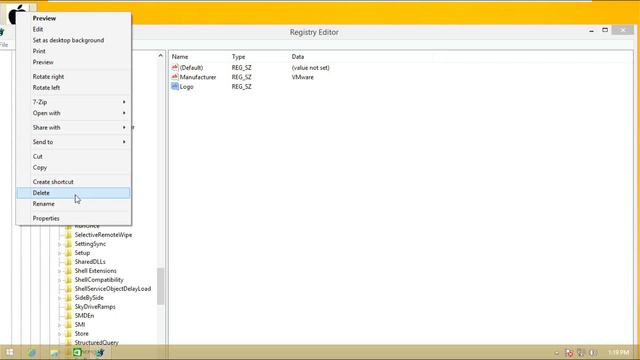The width and height of the screenshot is (640, 360).
Task: Expand the Shell Extensions registry key
Action: [x=60, y=271]
